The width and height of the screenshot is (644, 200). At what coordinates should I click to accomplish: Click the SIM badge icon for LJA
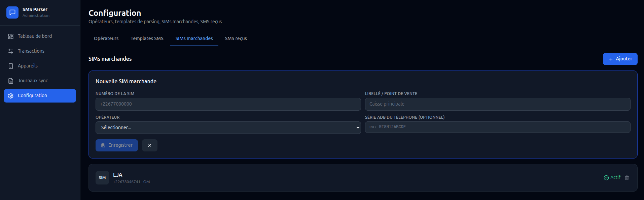pos(102,178)
